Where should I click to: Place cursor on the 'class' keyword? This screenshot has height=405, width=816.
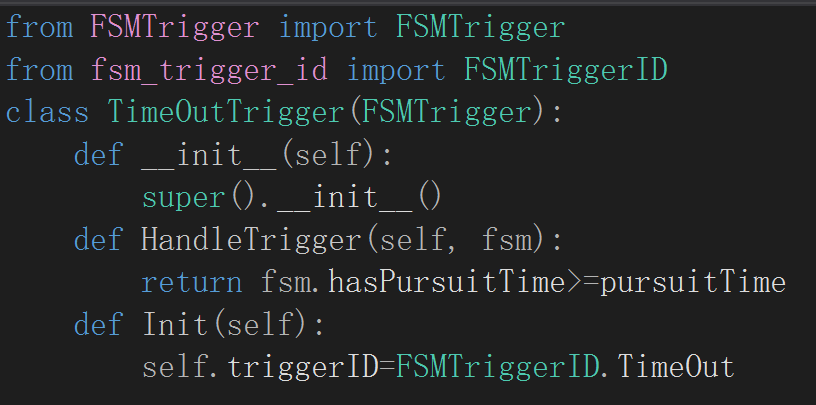tap(47, 112)
